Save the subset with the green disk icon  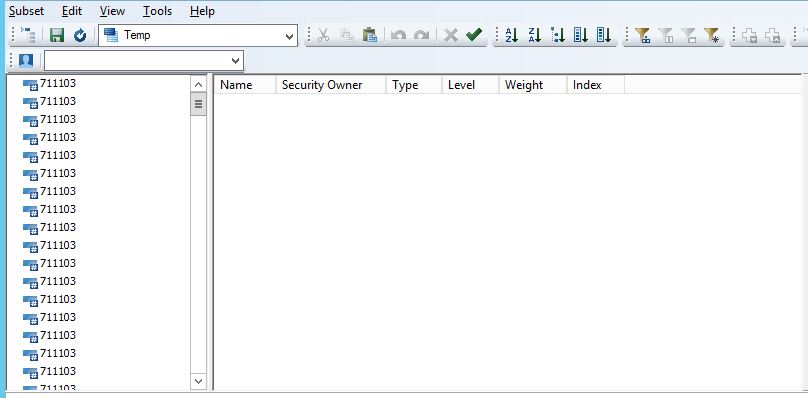57,35
